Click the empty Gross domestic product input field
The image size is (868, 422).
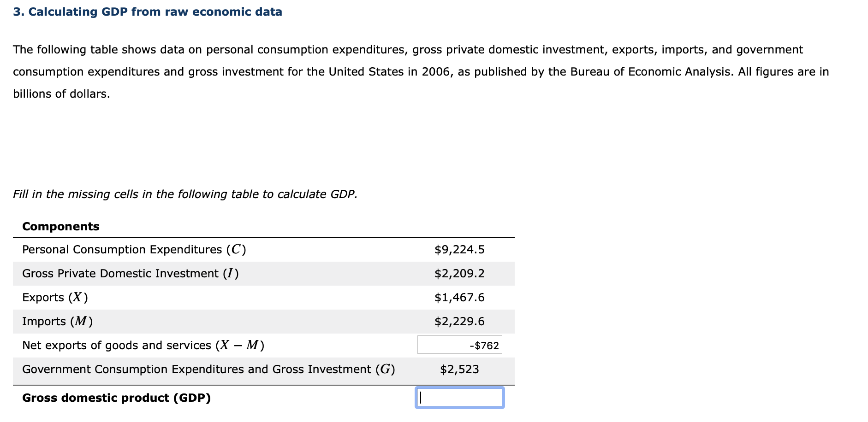[x=459, y=398]
